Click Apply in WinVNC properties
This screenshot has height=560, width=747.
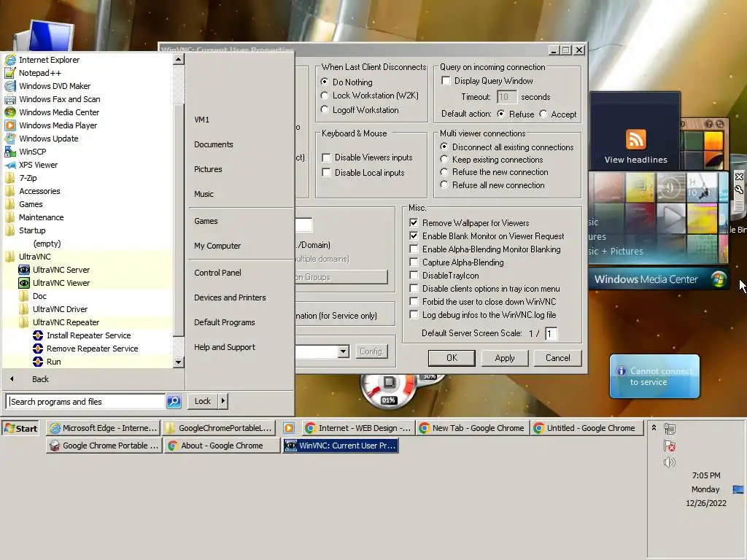[x=505, y=358]
